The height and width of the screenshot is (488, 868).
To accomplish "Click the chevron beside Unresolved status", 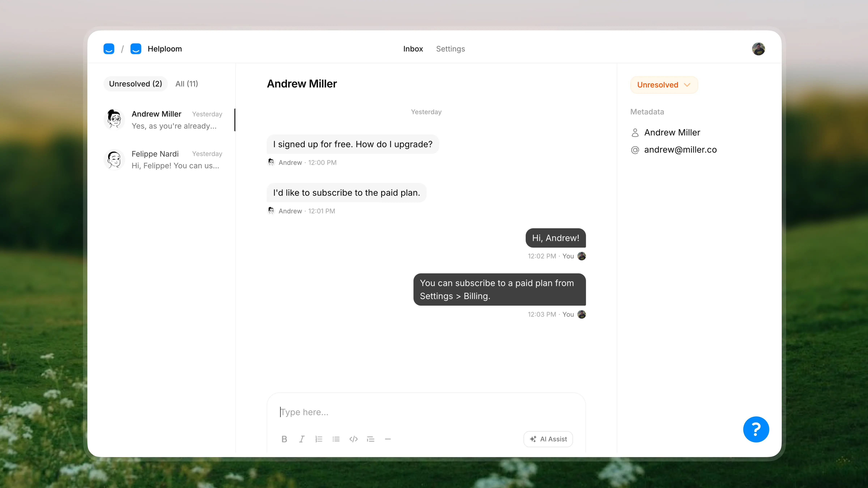I will coord(687,85).
